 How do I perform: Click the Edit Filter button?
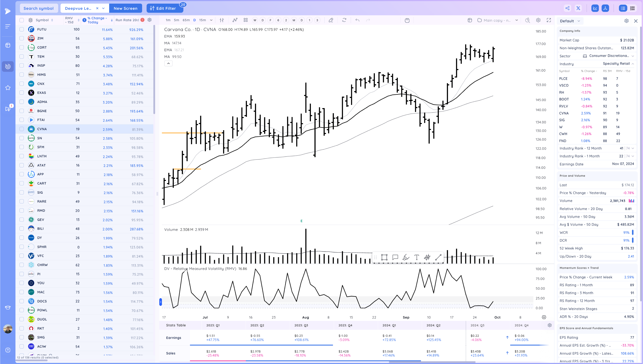pyautogui.click(x=165, y=8)
